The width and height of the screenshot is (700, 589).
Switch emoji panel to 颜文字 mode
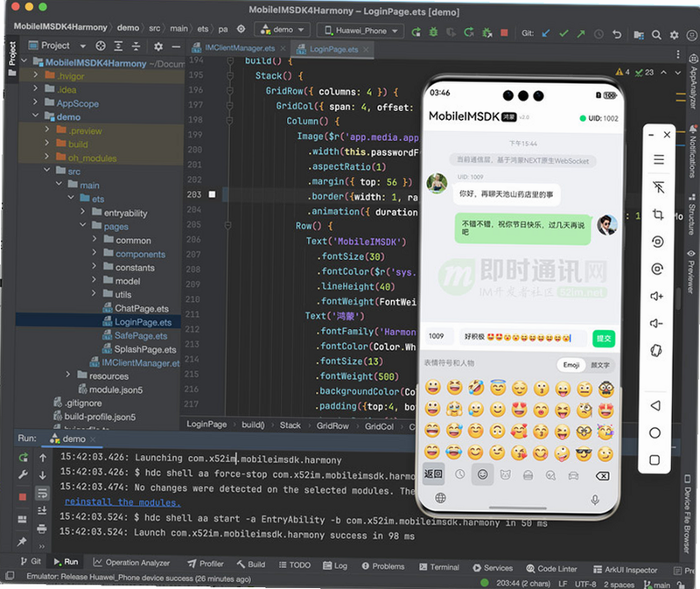tap(599, 365)
